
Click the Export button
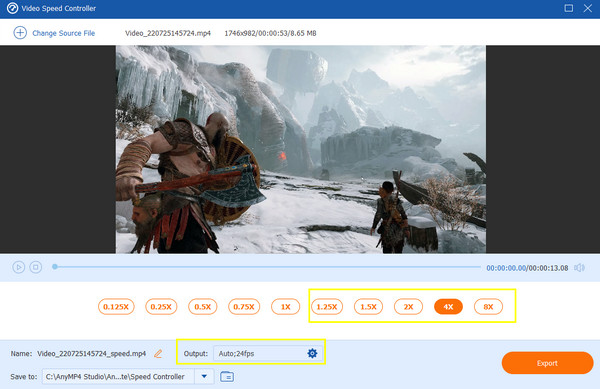coord(547,363)
